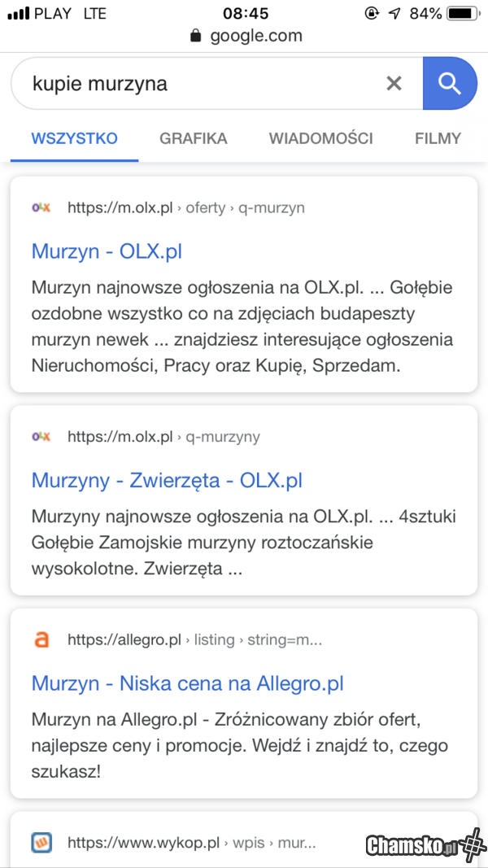This screenshot has width=488, height=868.
Task: Tap the rotation lock icon in the status bar
Action: 373,14
